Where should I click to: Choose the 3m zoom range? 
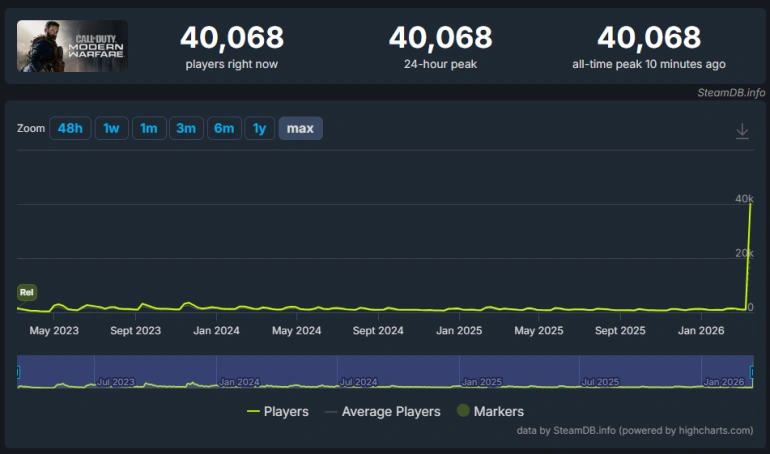click(186, 128)
